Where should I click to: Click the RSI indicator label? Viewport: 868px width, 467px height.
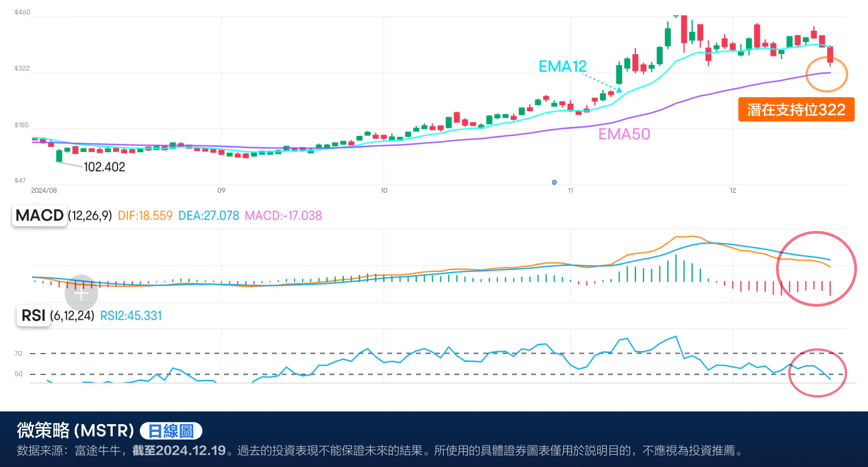pyautogui.click(x=33, y=316)
